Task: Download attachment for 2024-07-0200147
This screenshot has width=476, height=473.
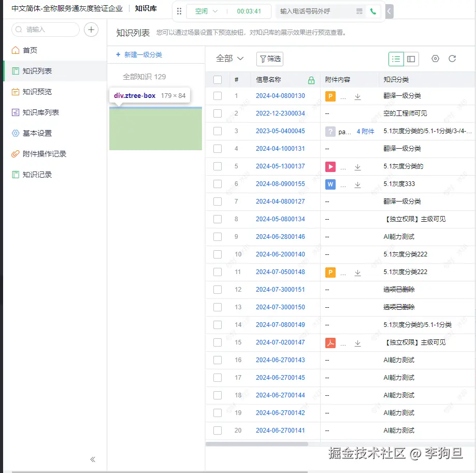Action: (357, 343)
